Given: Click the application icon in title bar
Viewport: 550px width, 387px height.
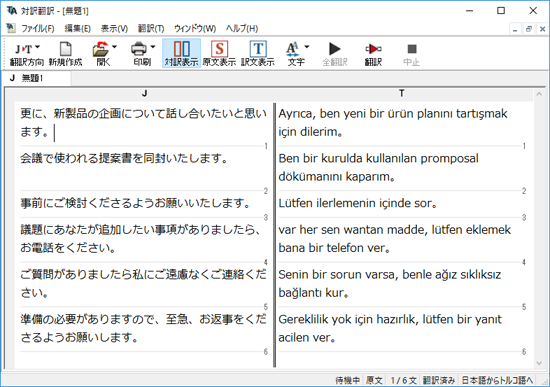Looking at the screenshot, I should pos(12,11).
